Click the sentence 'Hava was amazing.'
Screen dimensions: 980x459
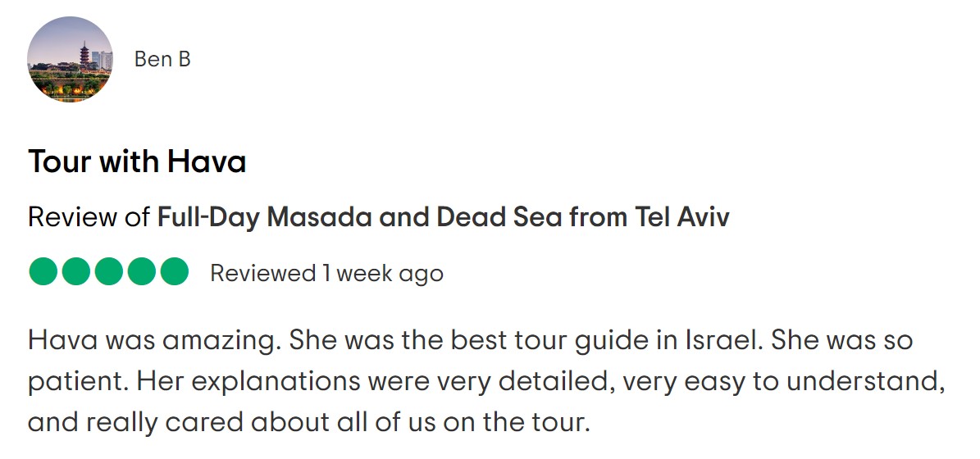(151, 341)
